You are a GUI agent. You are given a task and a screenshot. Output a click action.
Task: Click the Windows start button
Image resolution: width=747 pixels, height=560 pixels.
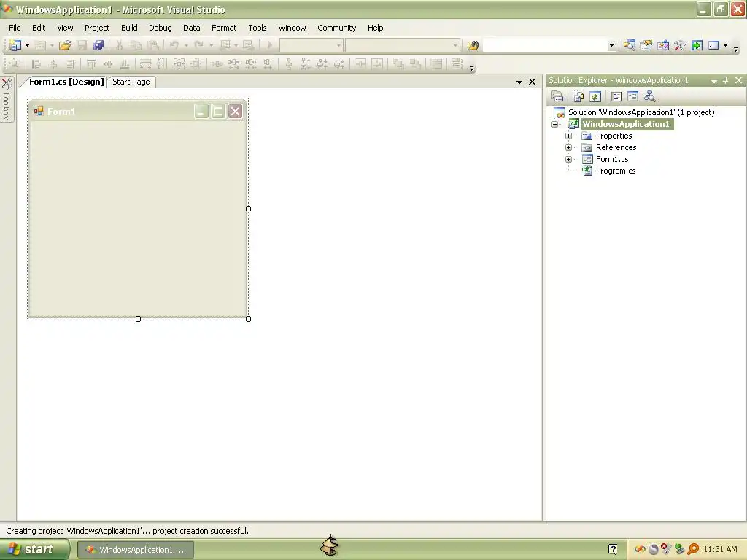click(x=34, y=550)
